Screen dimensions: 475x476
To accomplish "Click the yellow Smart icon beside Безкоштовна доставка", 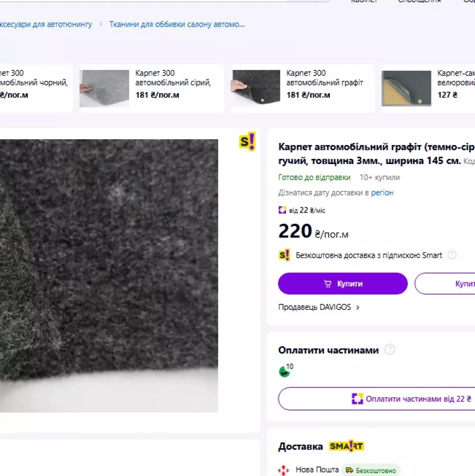I will (284, 255).
